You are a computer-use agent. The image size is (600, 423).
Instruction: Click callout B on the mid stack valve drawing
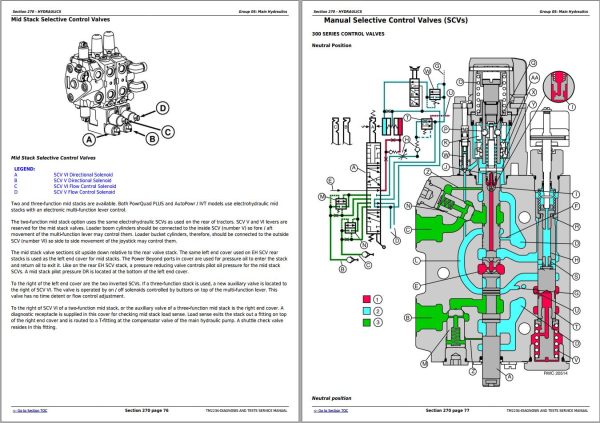[x=152, y=139]
